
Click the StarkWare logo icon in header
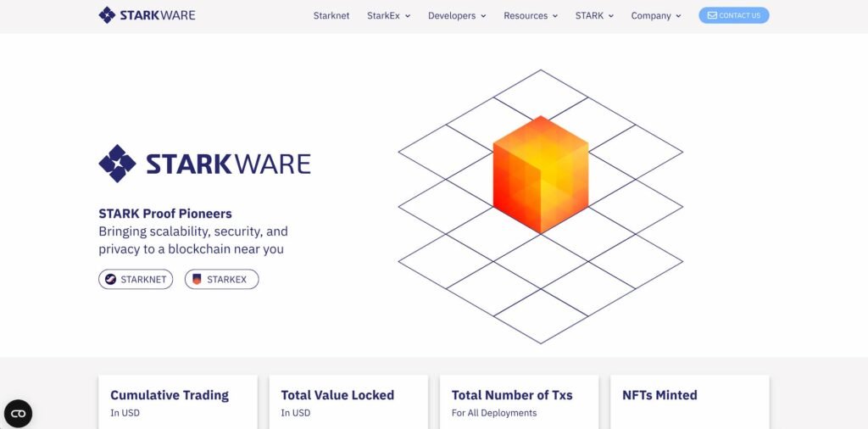coord(107,15)
